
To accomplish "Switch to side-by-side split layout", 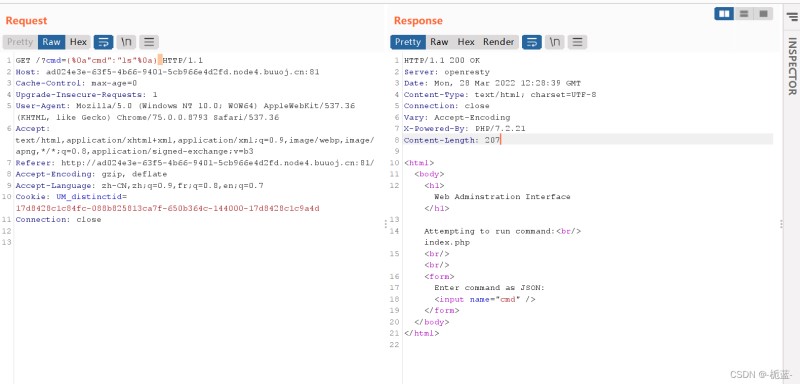I will click(x=724, y=14).
